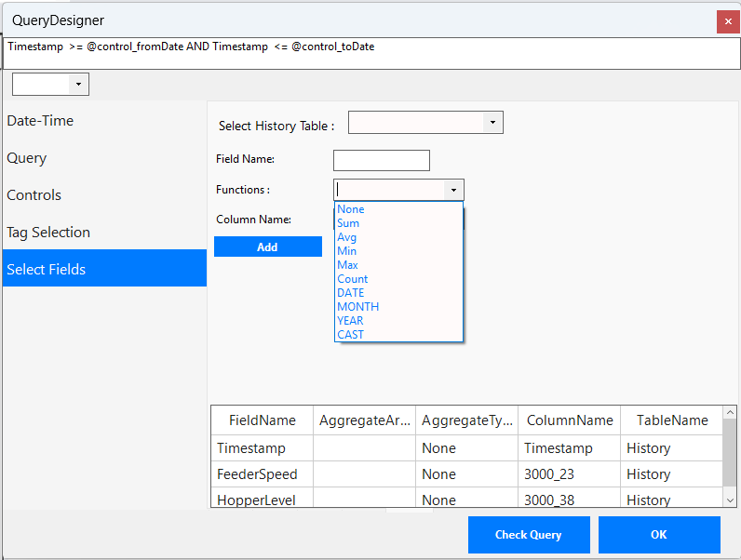Open the Select History Table dropdown
Screen dimensions: 741x560
pos(493,123)
